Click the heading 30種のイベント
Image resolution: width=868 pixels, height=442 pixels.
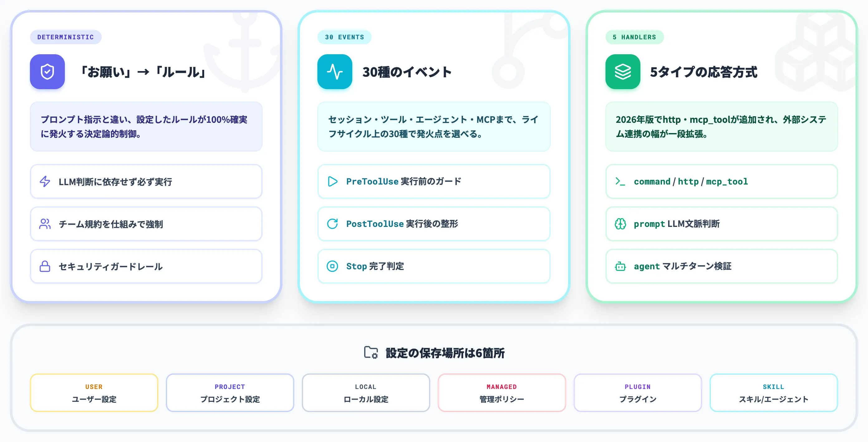(x=407, y=72)
